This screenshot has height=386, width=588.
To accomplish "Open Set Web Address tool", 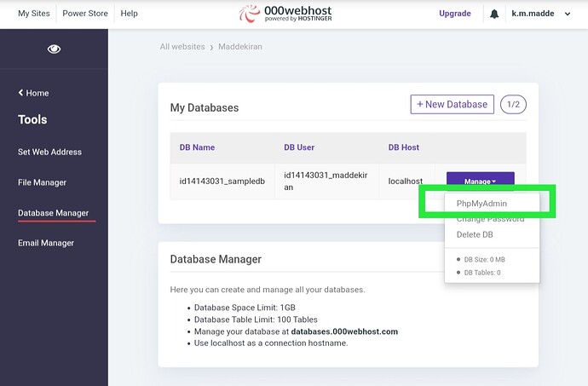I will 49,152.
